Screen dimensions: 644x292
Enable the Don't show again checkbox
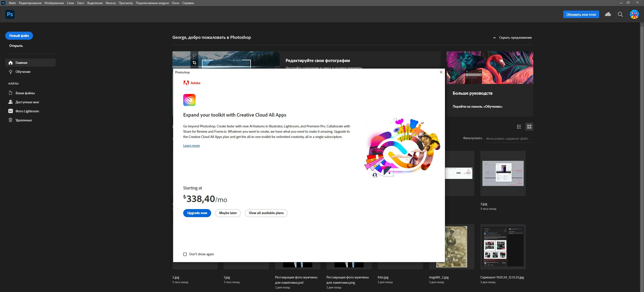[185, 254]
